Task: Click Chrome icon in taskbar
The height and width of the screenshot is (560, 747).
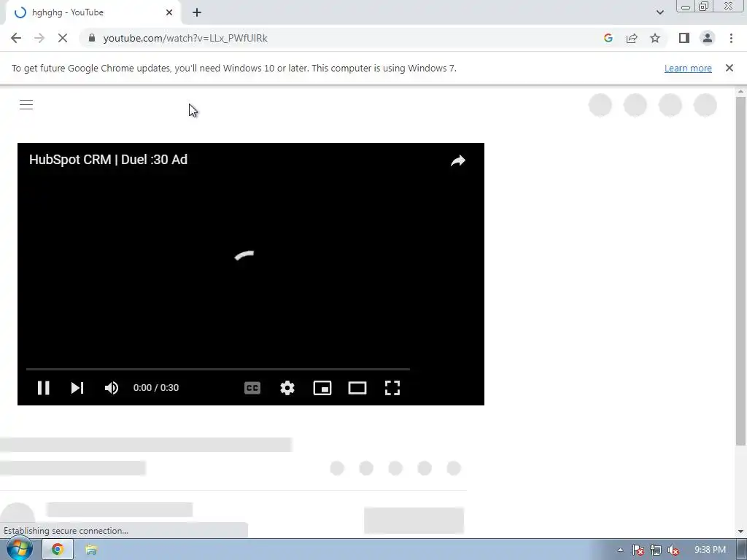Action: [58, 550]
